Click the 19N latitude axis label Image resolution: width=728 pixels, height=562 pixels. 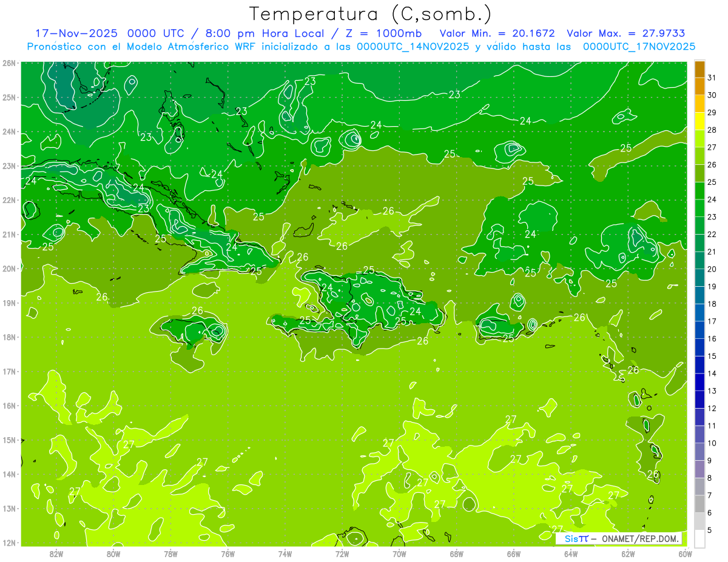pyautogui.click(x=9, y=303)
